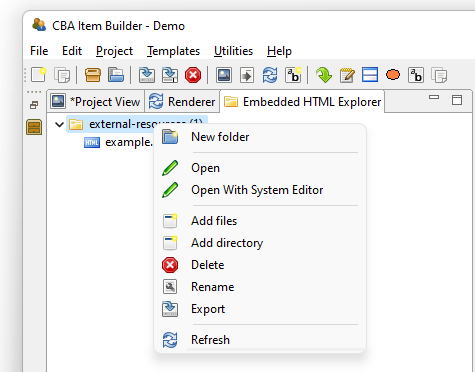Click the brown cabinet icon in left sidebar
The width and height of the screenshot is (475, 372).
pyautogui.click(x=34, y=127)
